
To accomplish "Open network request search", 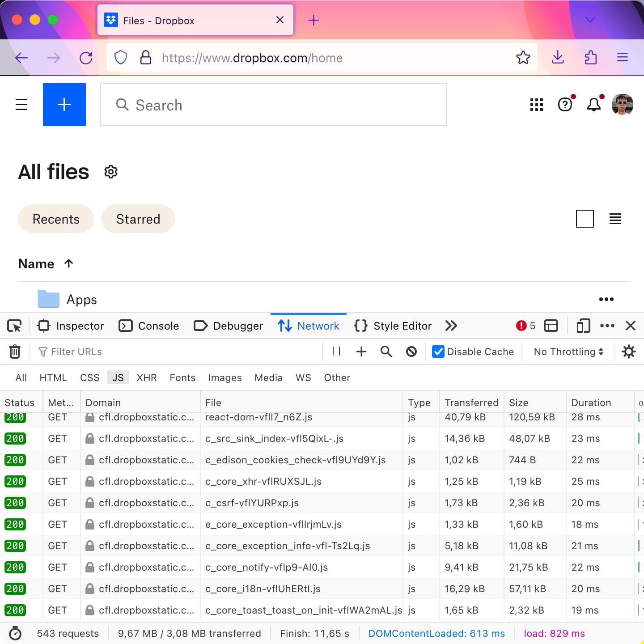I will coord(386,352).
